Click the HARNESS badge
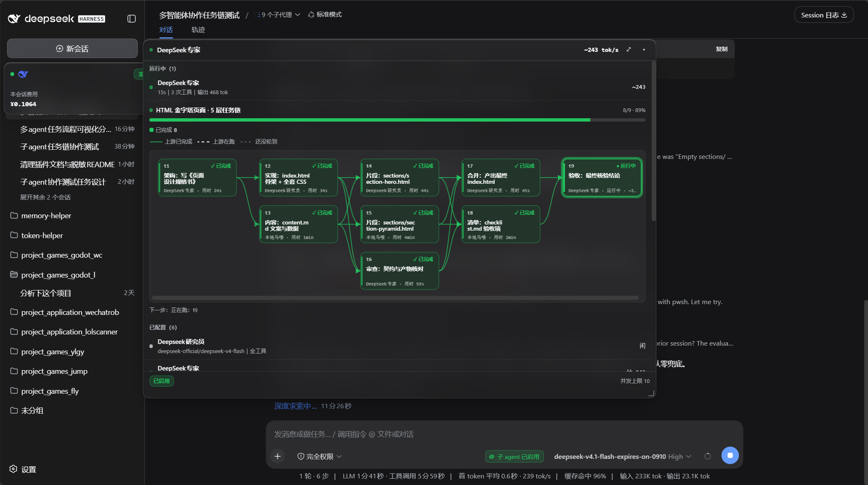 (92, 19)
